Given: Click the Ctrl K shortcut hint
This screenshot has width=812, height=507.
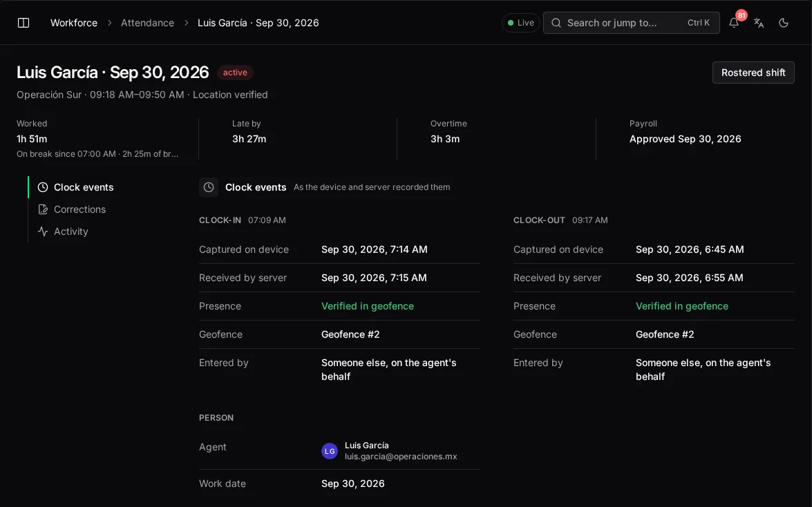Looking at the screenshot, I should coord(698,23).
